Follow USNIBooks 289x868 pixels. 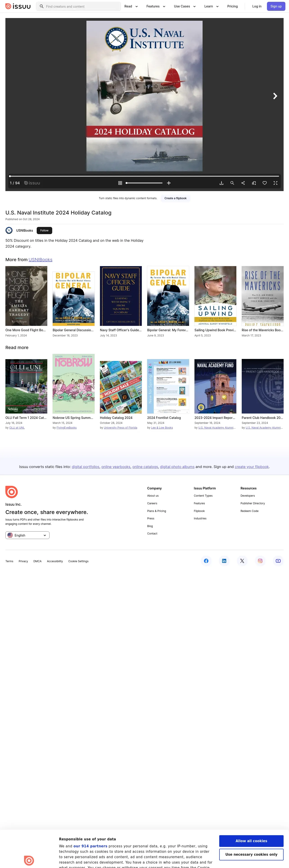click(44, 231)
